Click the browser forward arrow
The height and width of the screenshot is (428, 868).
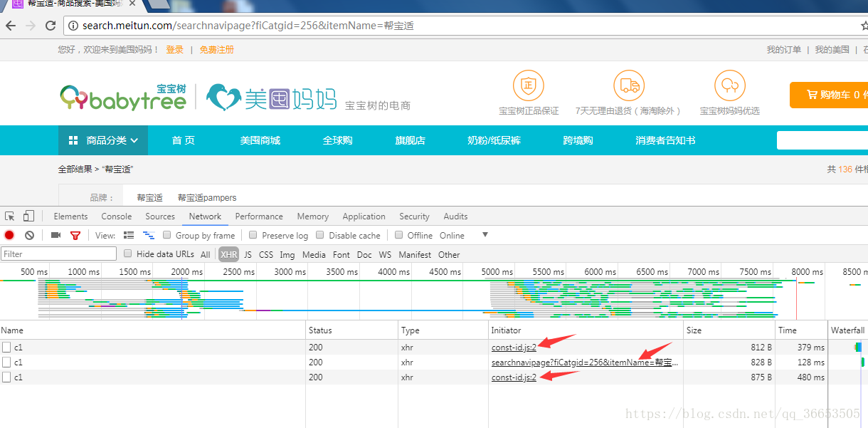(31, 26)
